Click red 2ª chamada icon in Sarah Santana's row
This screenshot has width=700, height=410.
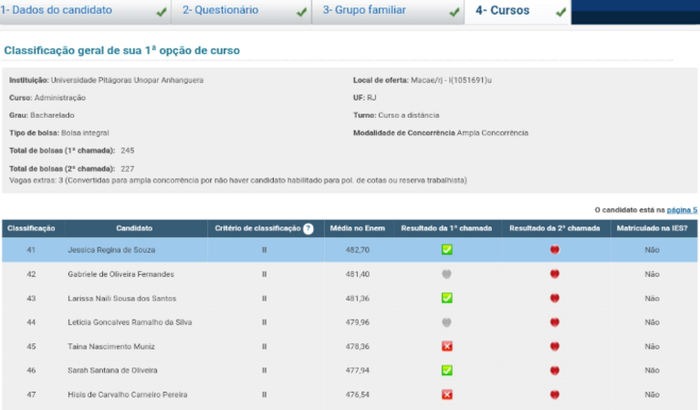click(x=555, y=370)
